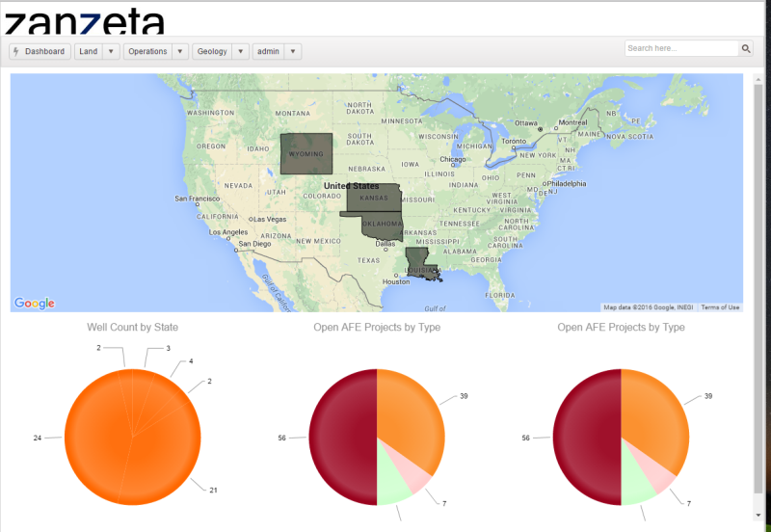The width and height of the screenshot is (771, 532).
Task: Click the Land menu button
Action: tap(89, 52)
